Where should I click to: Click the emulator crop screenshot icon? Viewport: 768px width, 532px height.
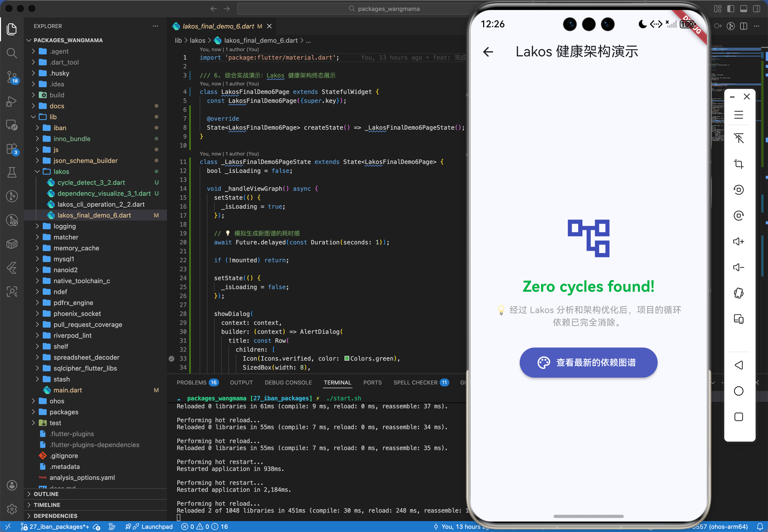coord(738,164)
